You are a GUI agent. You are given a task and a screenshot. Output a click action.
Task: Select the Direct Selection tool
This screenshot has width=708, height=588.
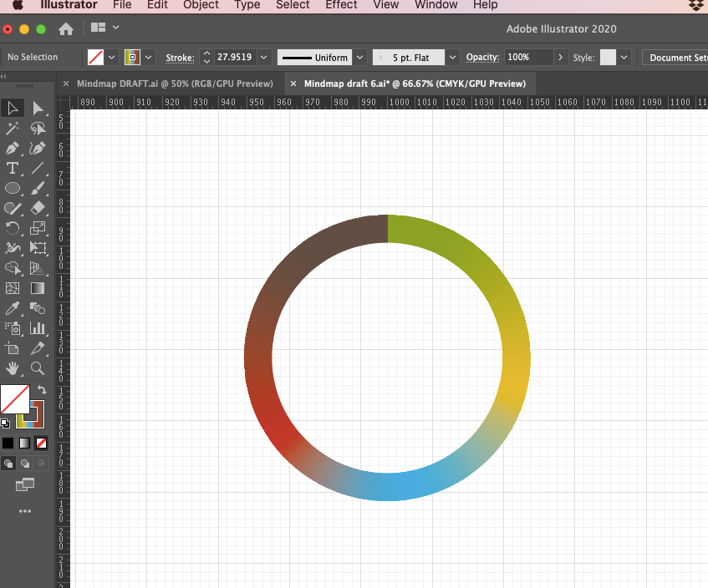38,108
